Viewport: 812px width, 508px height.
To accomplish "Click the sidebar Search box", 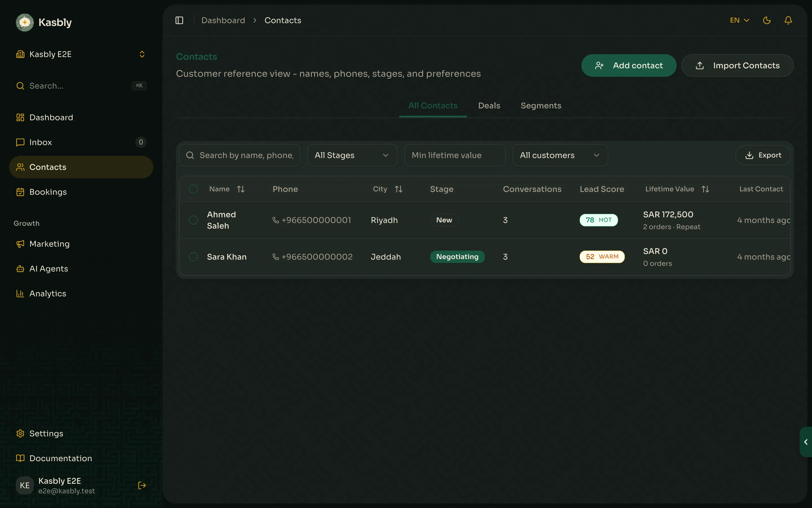I will (81, 86).
